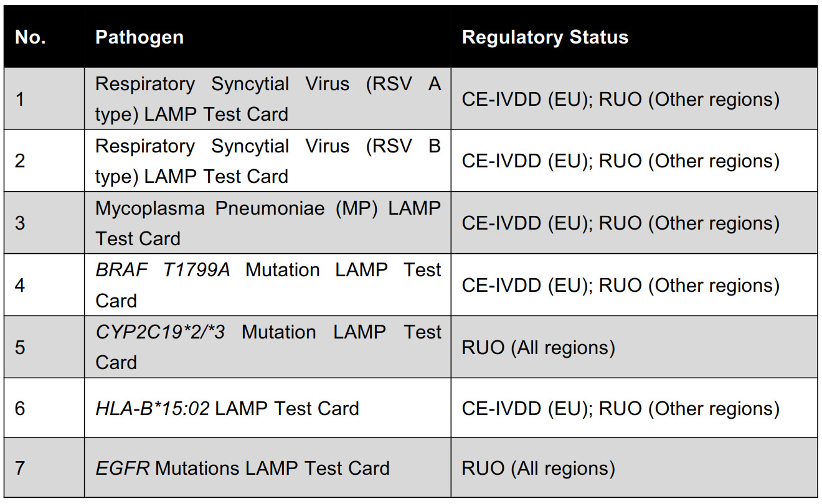Image resolution: width=822 pixels, height=504 pixels.
Task: Click the regulatory status for CYP2C19 row
Action: click(x=538, y=347)
